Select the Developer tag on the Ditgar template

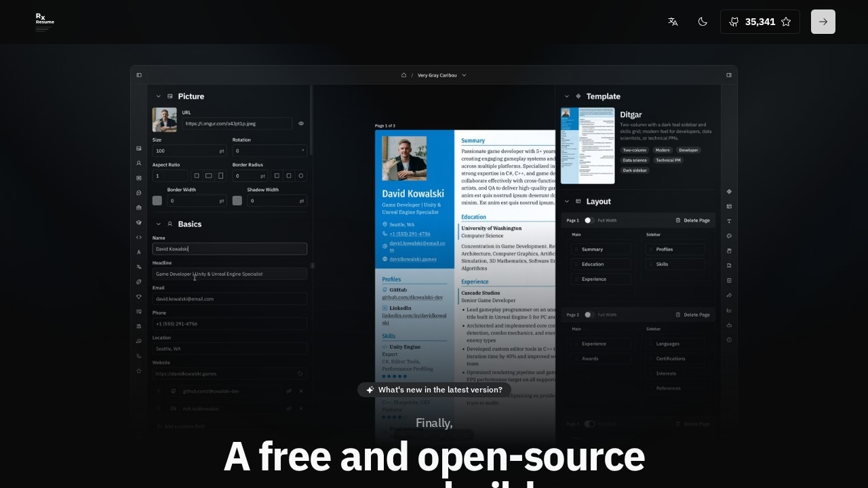coord(688,150)
